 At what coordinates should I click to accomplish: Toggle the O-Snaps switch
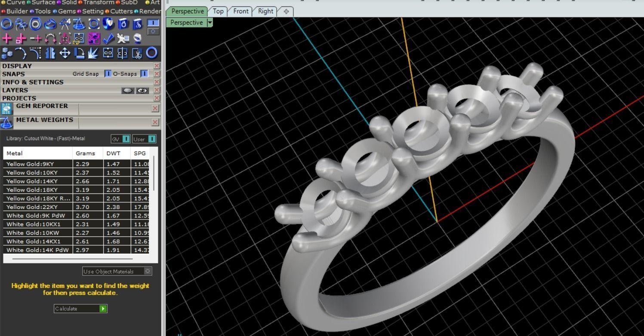click(x=144, y=74)
